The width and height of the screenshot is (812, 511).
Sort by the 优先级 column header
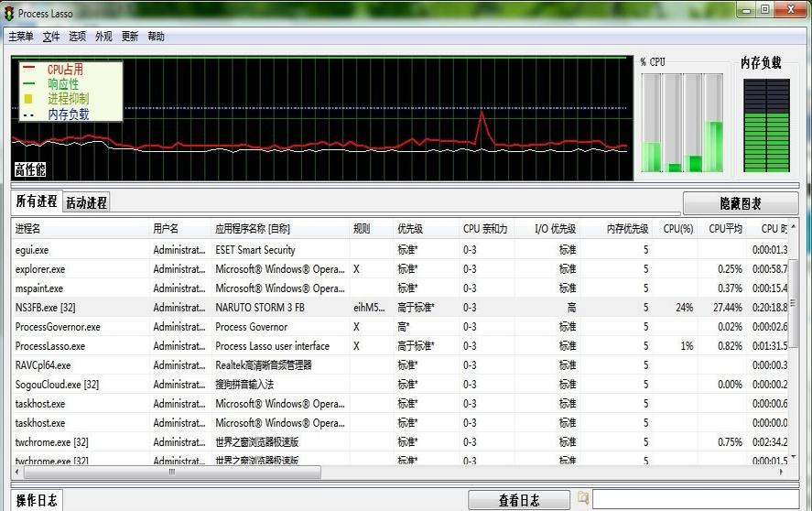[427, 229]
